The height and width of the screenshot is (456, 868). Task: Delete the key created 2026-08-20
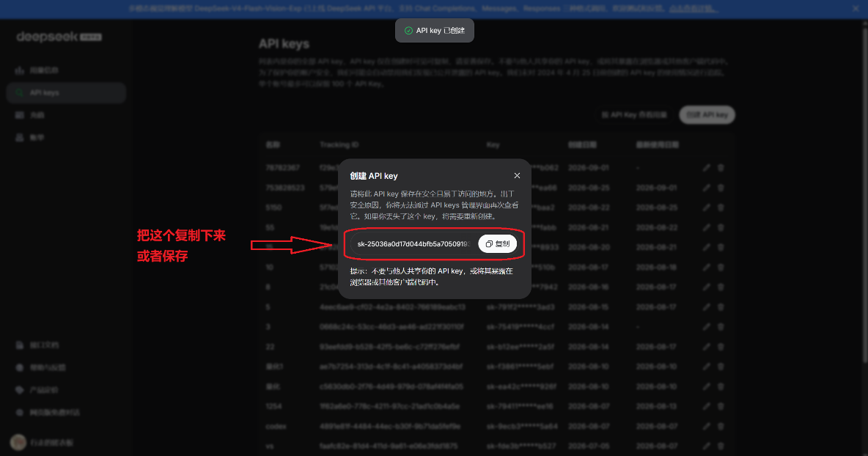[721, 247]
